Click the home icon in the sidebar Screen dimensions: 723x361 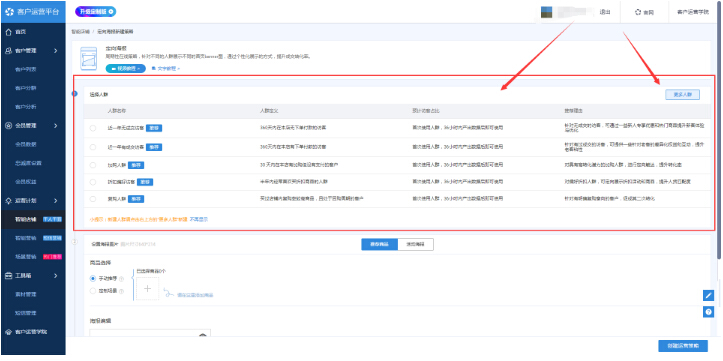pyautogui.click(x=8, y=32)
